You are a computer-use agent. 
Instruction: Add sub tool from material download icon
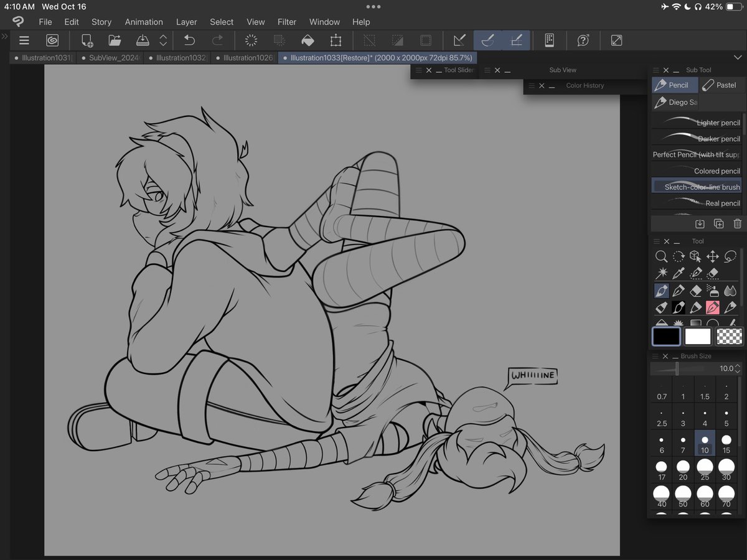tap(700, 223)
